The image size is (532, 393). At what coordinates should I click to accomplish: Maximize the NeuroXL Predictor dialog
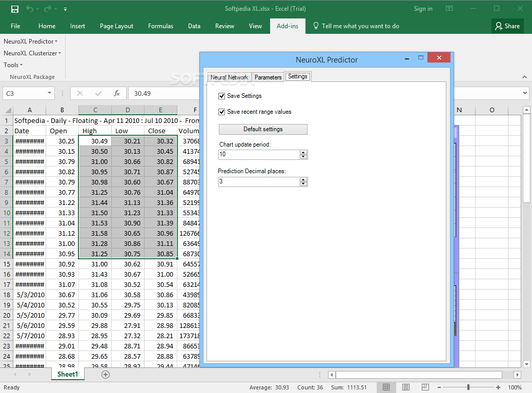tap(421, 58)
